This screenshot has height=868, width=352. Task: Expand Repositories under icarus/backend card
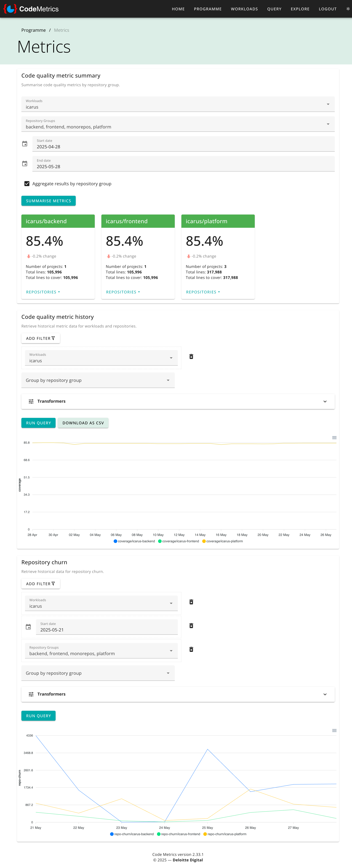tap(43, 292)
